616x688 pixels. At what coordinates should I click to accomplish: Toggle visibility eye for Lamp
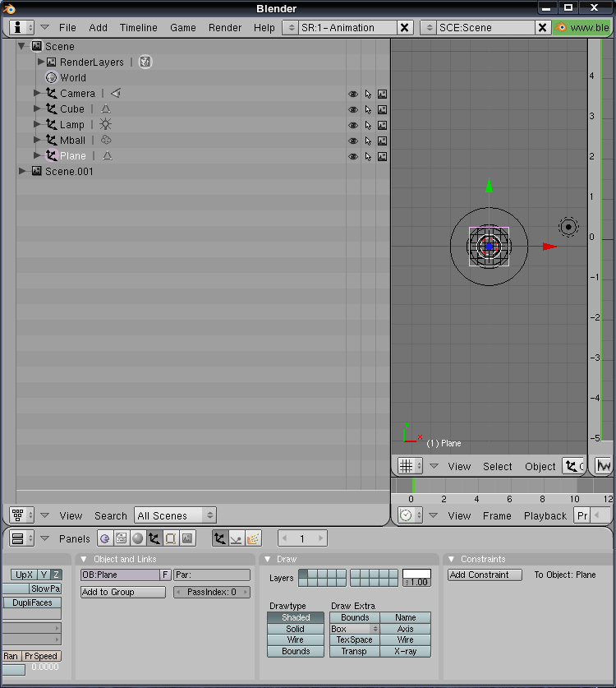click(x=353, y=126)
